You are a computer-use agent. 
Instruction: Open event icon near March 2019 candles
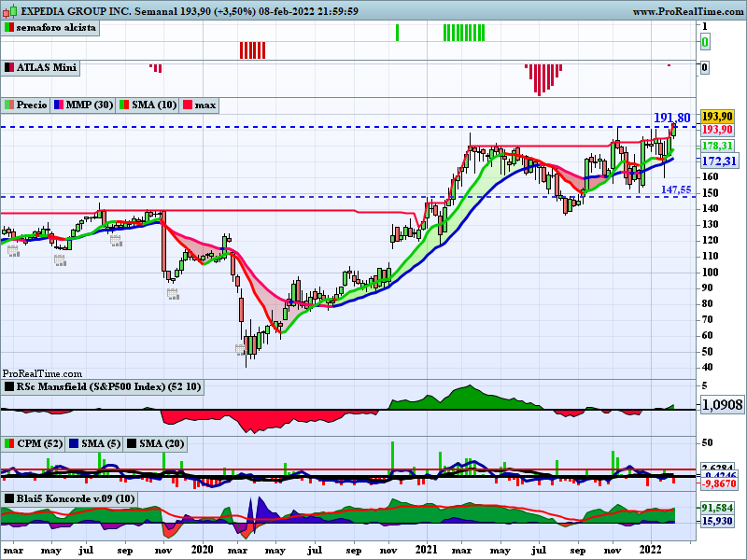point(13,251)
